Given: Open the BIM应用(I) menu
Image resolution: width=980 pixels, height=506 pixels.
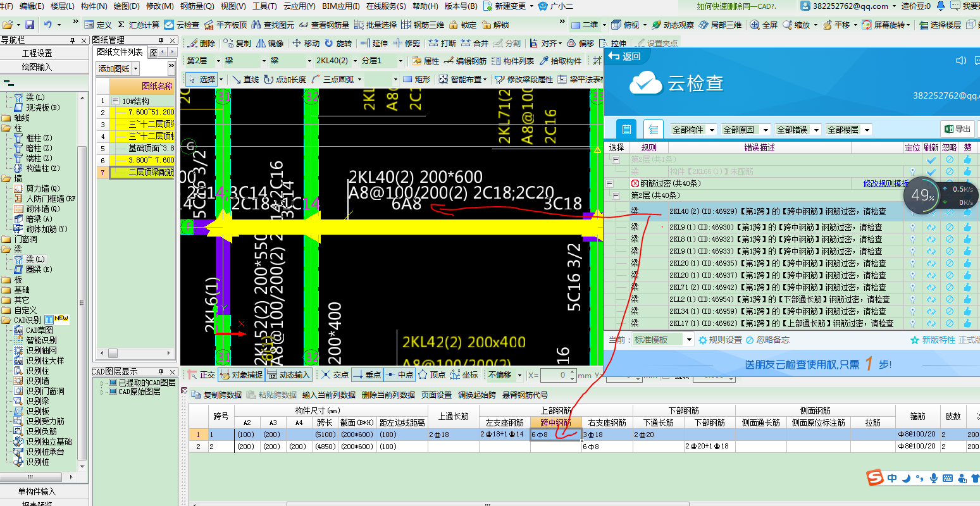Looking at the screenshot, I should [341, 6].
